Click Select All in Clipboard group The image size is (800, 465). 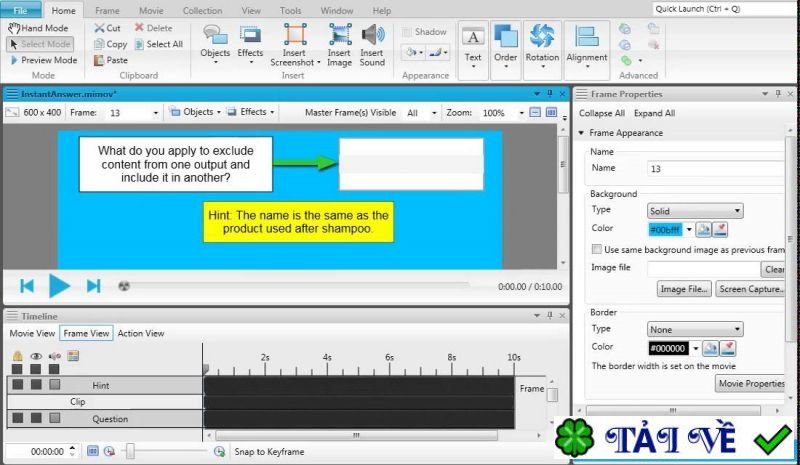coord(159,44)
